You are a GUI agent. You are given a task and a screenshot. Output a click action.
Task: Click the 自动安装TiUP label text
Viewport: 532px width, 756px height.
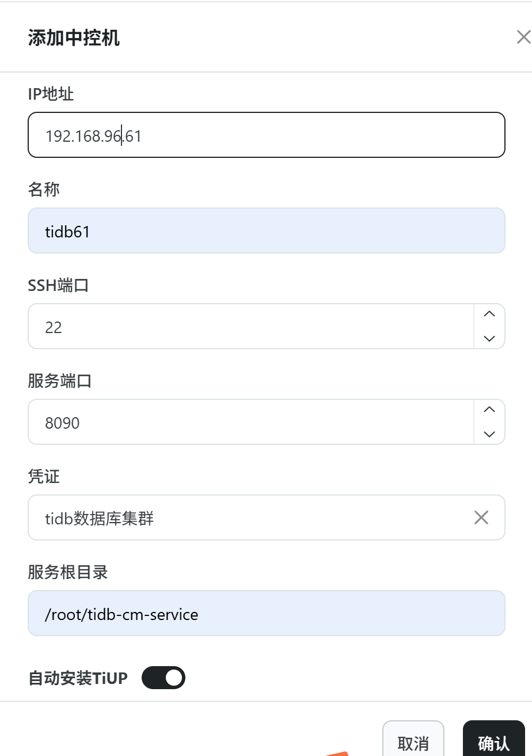coord(78,678)
